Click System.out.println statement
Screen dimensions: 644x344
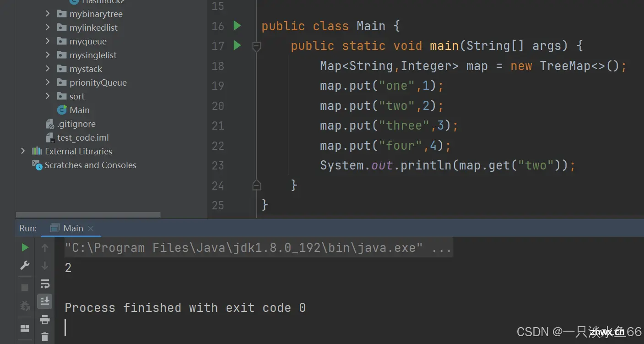tap(447, 165)
